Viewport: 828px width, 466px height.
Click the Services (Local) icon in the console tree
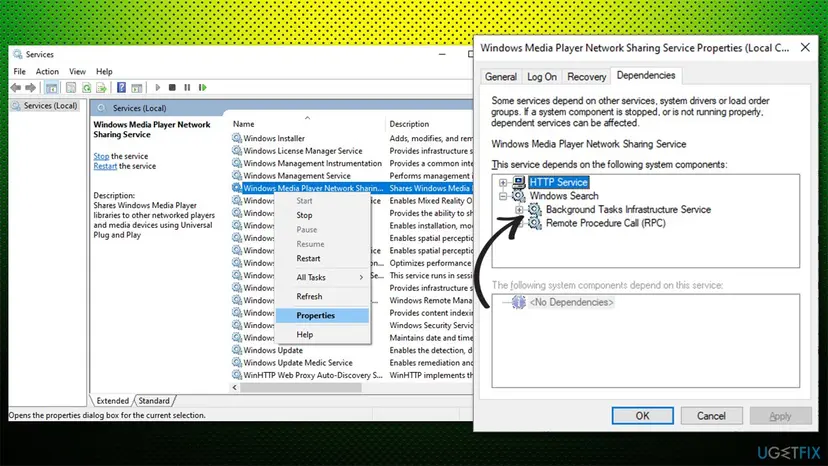click(16, 106)
